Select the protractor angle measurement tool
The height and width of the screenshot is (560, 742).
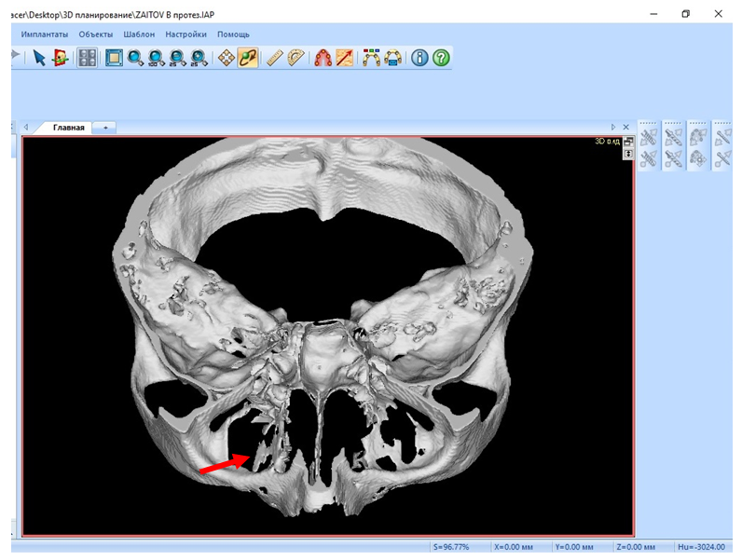[x=295, y=58]
